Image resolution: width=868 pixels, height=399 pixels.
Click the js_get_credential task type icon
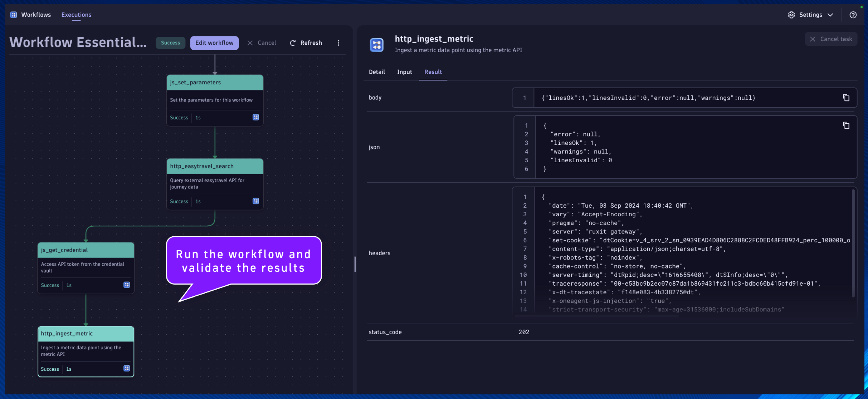click(127, 285)
